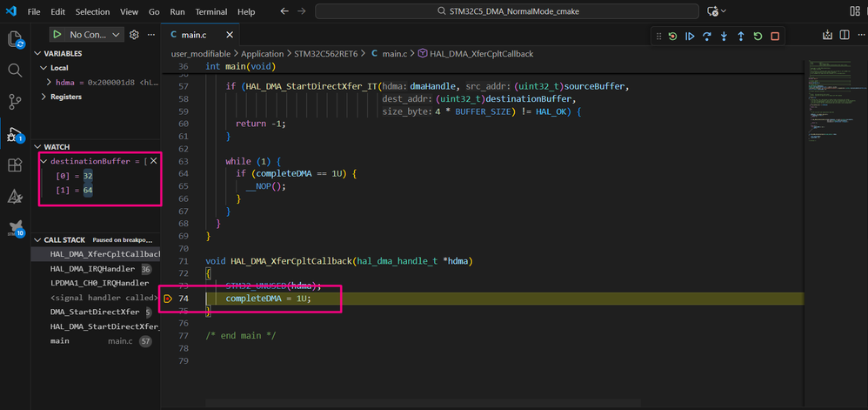Stop the debug session
Viewport: 868px width, 410px height.
click(775, 36)
